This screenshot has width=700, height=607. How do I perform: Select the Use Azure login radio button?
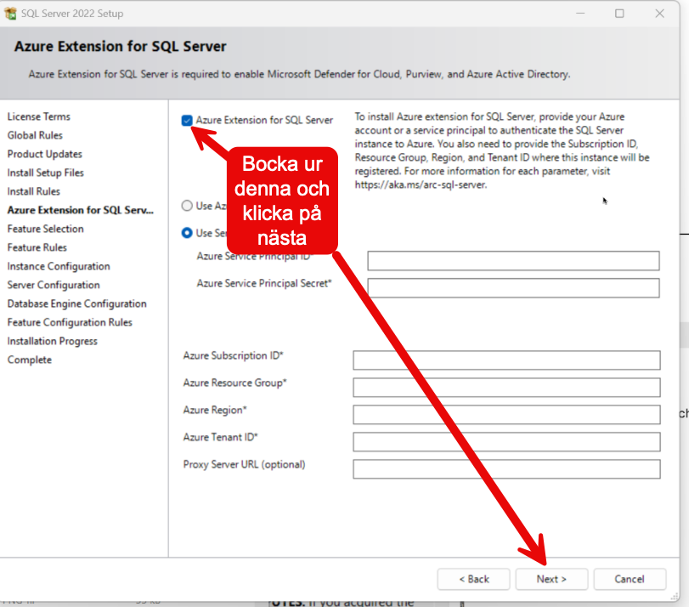coord(187,206)
